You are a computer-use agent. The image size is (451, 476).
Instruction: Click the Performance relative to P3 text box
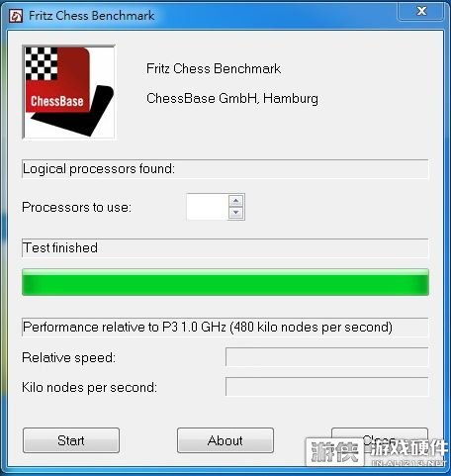click(x=225, y=328)
